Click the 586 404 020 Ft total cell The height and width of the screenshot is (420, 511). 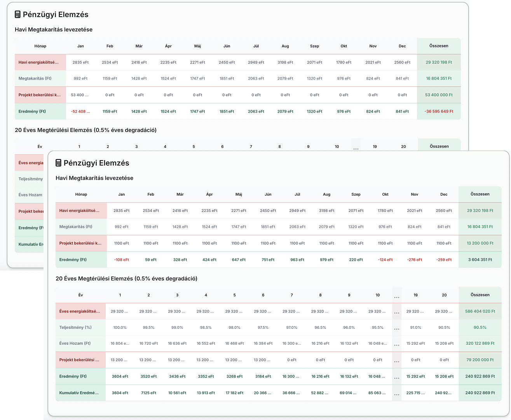[x=480, y=311]
